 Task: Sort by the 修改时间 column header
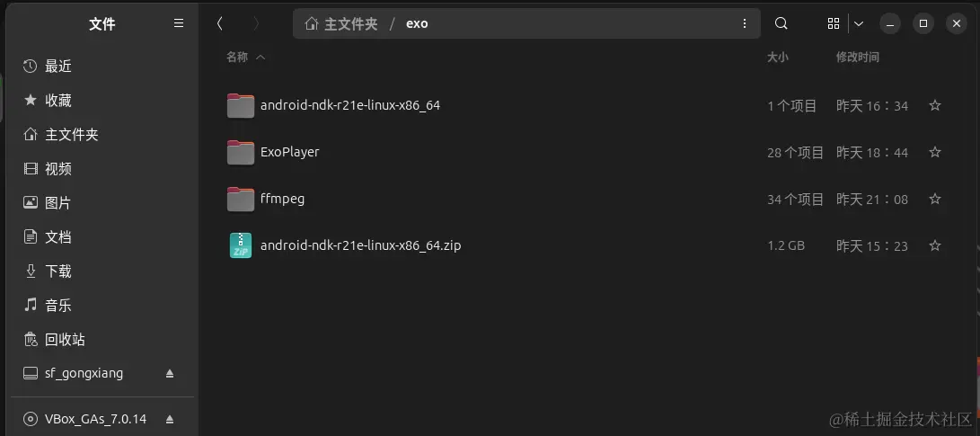(858, 57)
